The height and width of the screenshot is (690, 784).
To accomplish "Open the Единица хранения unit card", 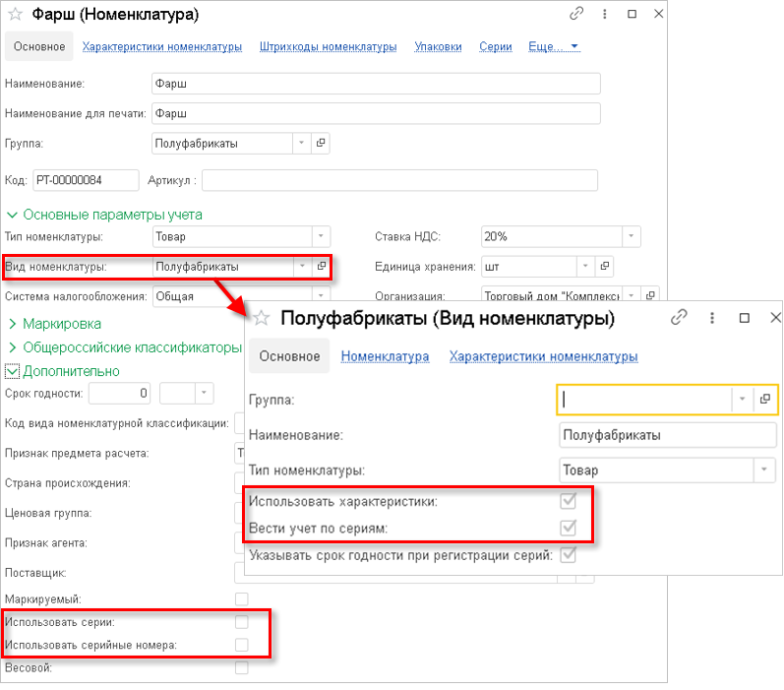I will (x=605, y=266).
